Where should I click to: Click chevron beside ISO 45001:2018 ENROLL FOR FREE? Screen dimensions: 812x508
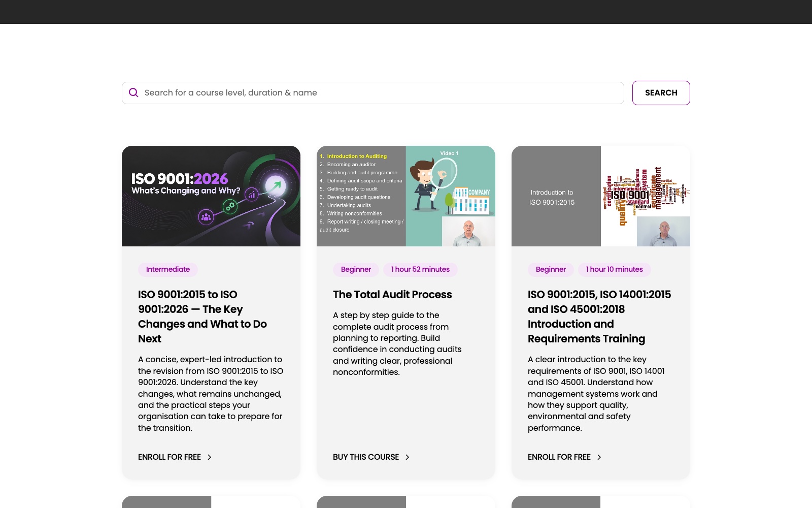(x=599, y=457)
